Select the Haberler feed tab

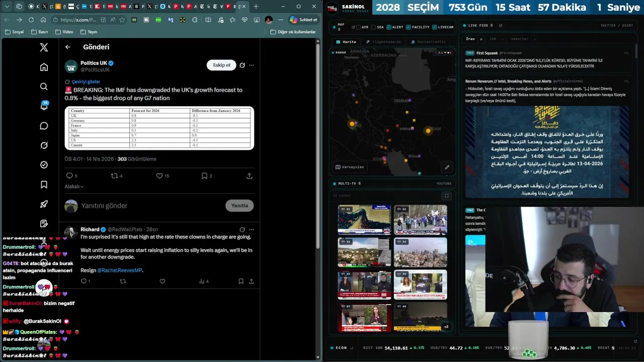[x=519, y=39]
